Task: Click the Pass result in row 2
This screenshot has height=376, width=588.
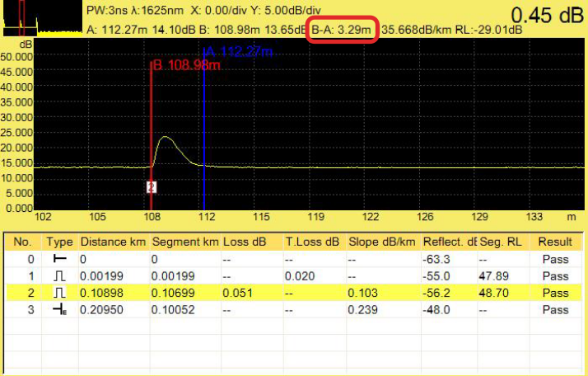Action: pos(555,293)
